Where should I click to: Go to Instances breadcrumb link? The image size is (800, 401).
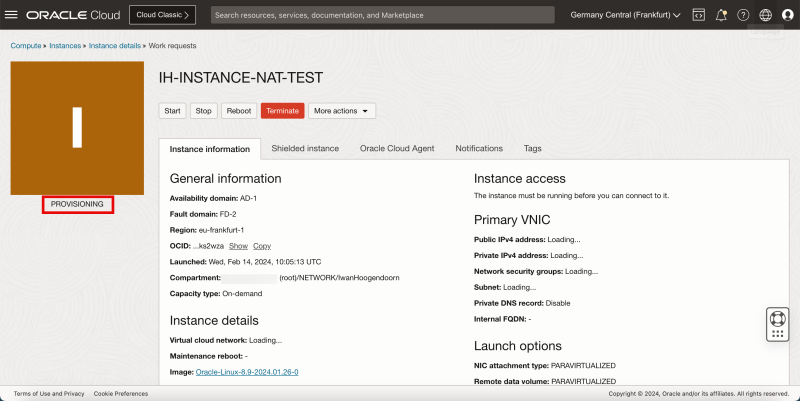click(x=65, y=45)
